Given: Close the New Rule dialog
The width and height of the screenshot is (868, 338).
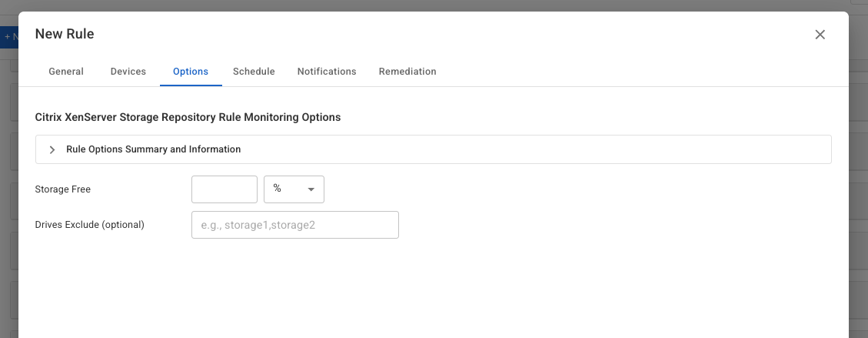Looking at the screenshot, I should click(820, 35).
